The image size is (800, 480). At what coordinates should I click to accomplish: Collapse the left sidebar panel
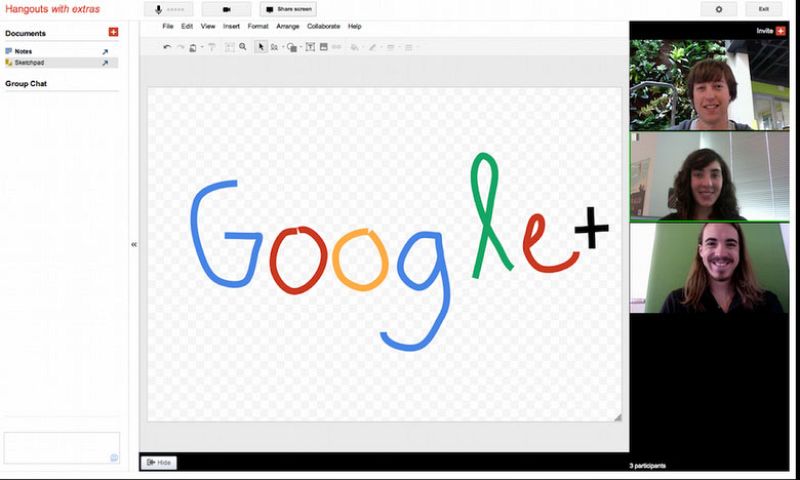134,244
